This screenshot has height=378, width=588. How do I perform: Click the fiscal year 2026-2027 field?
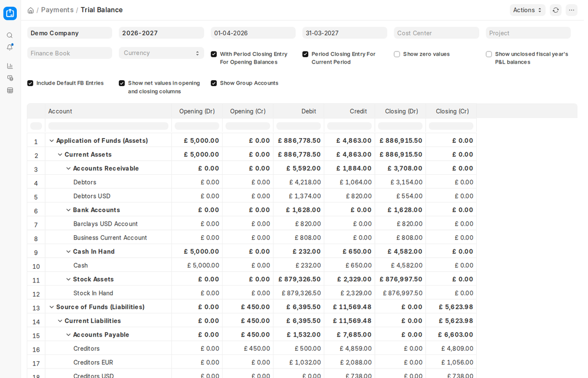[x=161, y=33]
